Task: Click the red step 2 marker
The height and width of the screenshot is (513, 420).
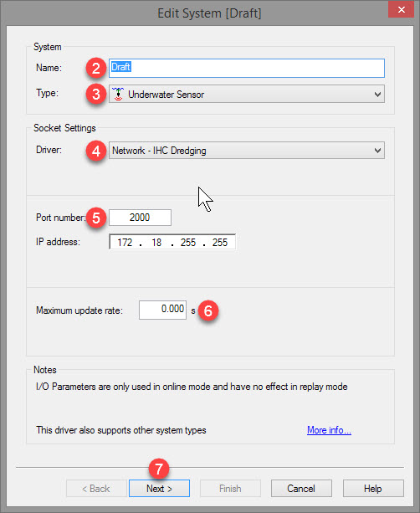Action: pyautogui.click(x=96, y=68)
